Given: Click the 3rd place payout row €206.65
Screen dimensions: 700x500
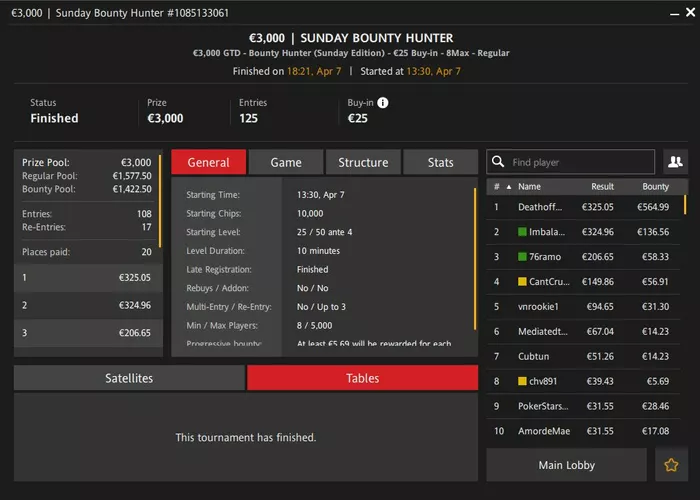Looking at the screenshot, I should [88, 333].
